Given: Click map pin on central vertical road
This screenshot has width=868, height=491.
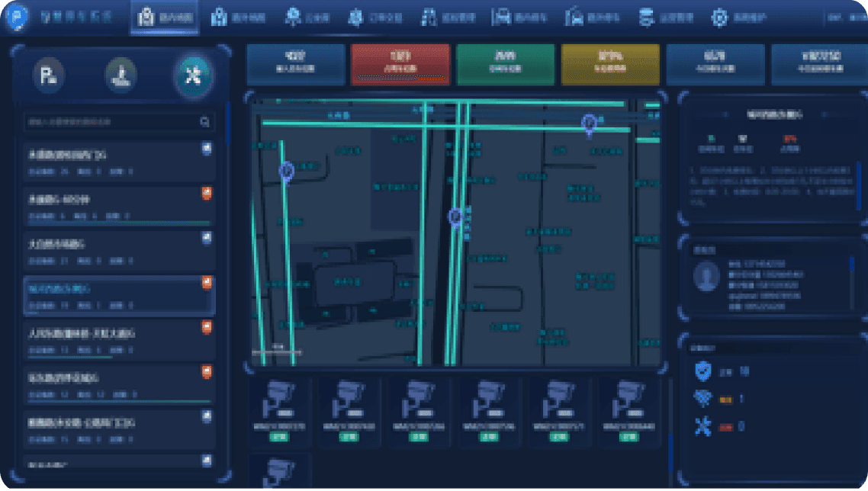Looking at the screenshot, I should click(x=455, y=218).
